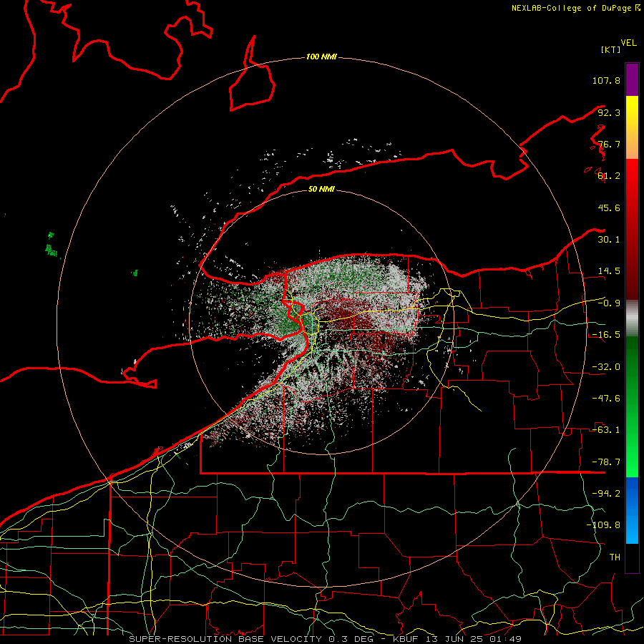Select the 14.5 velocity scale value

pyautogui.click(x=609, y=271)
